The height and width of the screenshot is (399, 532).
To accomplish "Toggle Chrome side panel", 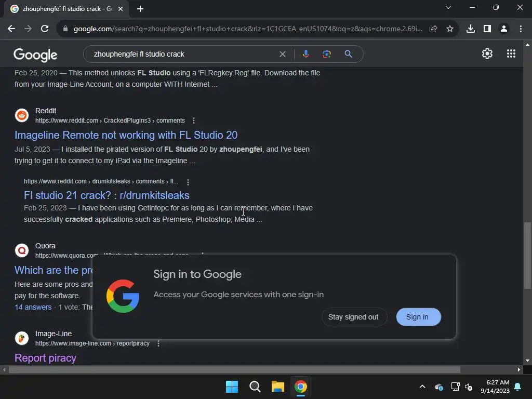I will tap(487, 29).
